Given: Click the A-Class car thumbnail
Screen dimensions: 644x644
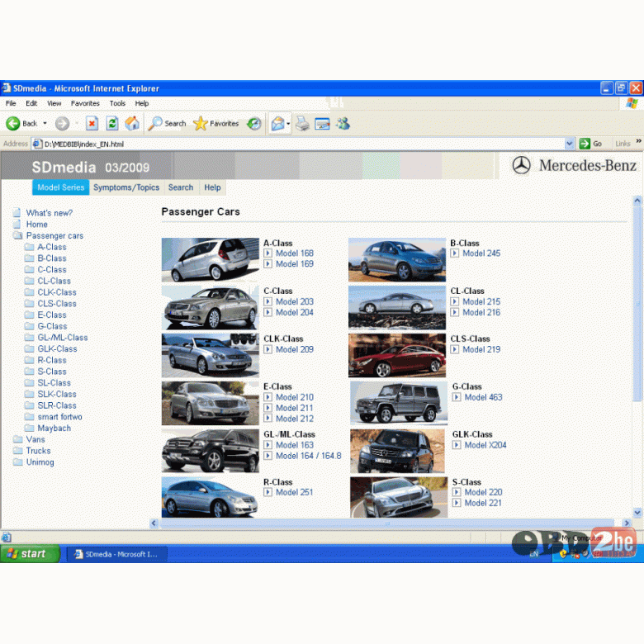Looking at the screenshot, I should click(211, 259).
